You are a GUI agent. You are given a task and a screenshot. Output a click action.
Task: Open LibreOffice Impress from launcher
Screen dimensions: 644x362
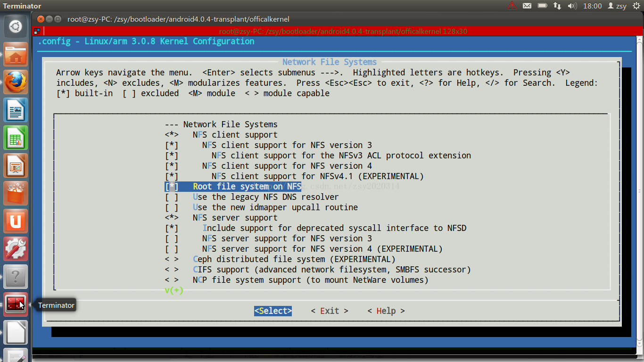[16, 166]
